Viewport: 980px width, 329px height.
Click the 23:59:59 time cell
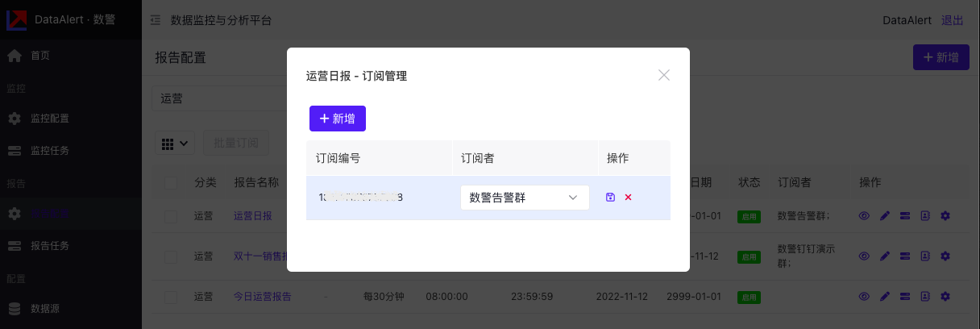[532, 297]
